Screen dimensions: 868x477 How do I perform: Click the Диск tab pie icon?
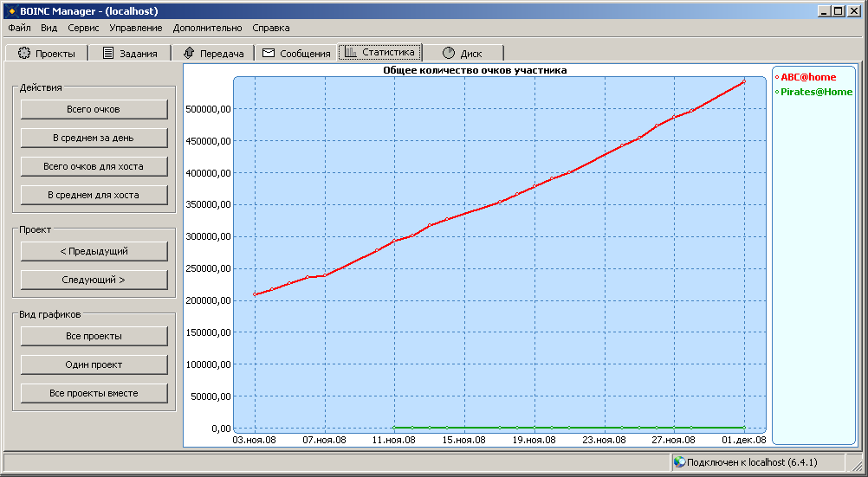pos(449,54)
